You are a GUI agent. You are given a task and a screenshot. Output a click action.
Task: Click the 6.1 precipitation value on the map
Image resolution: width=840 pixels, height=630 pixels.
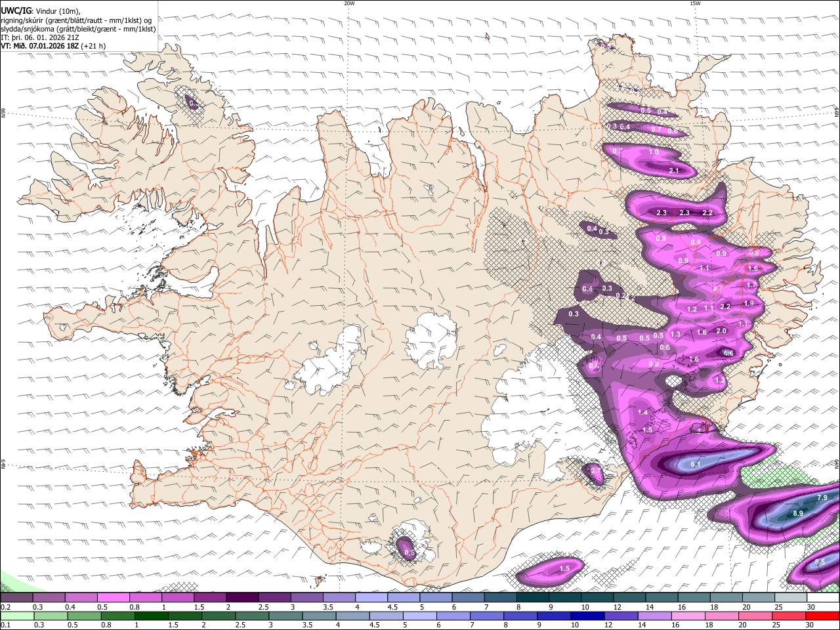coord(696,464)
